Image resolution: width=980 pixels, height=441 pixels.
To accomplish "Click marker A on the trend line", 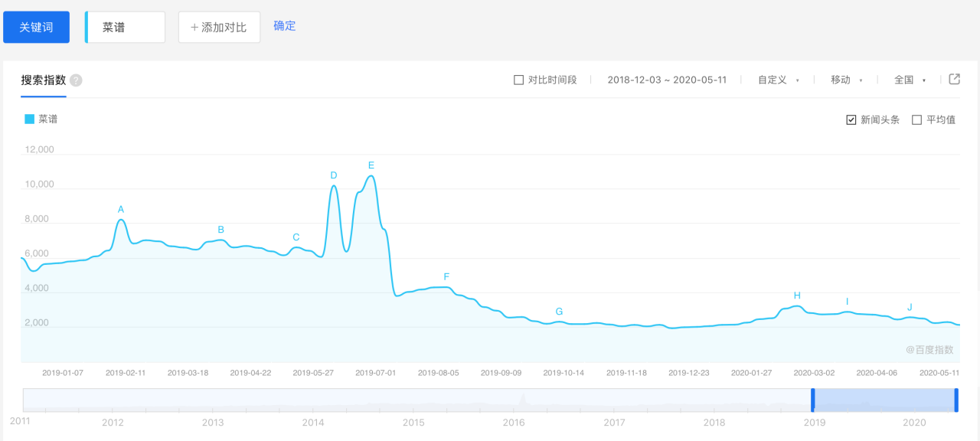I will (x=120, y=207).
